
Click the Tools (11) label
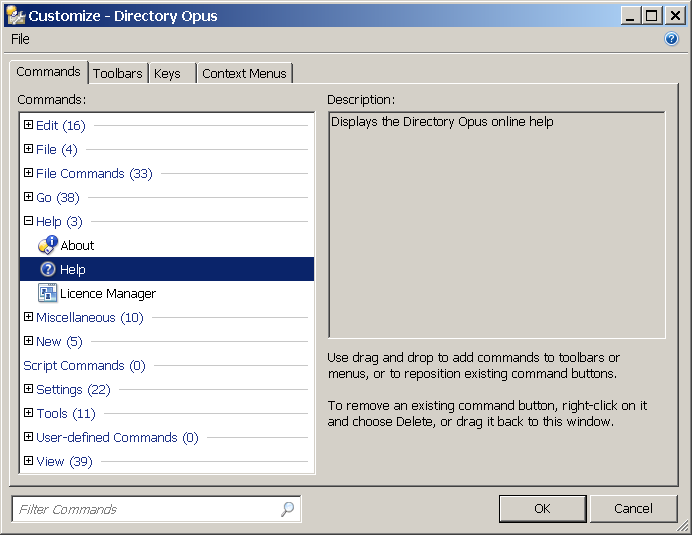pos(66,414)
